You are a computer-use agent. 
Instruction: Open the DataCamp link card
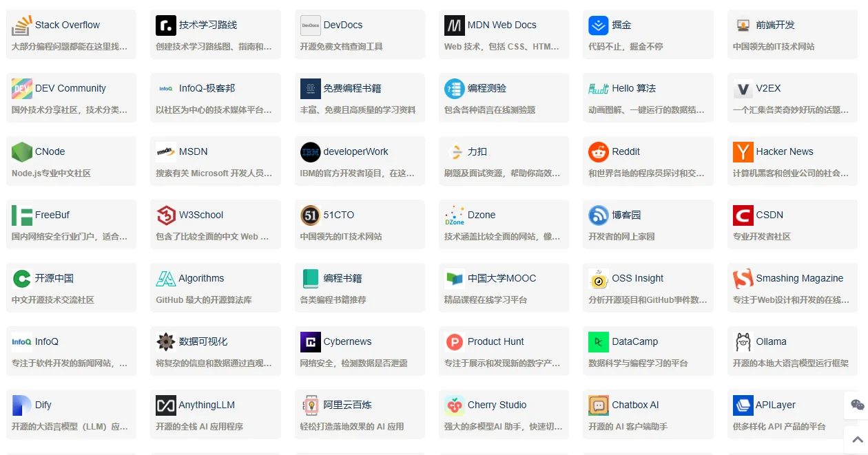(x=648, y=350)
